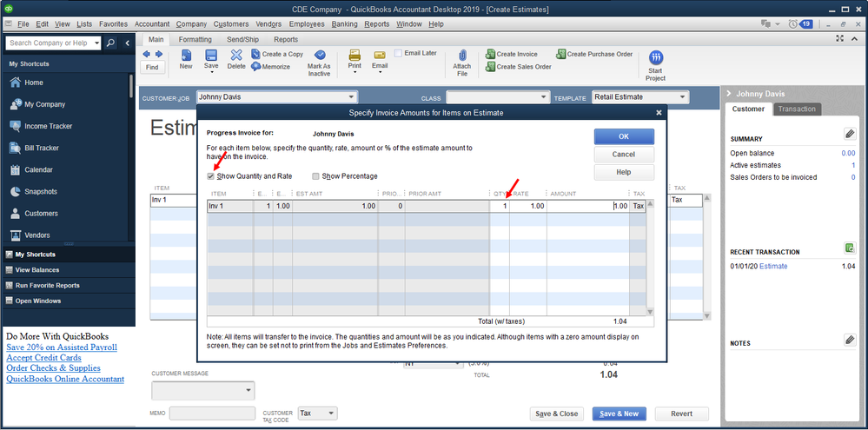
Task: Edit customer summary pencil icon
Action: (850, 134)
